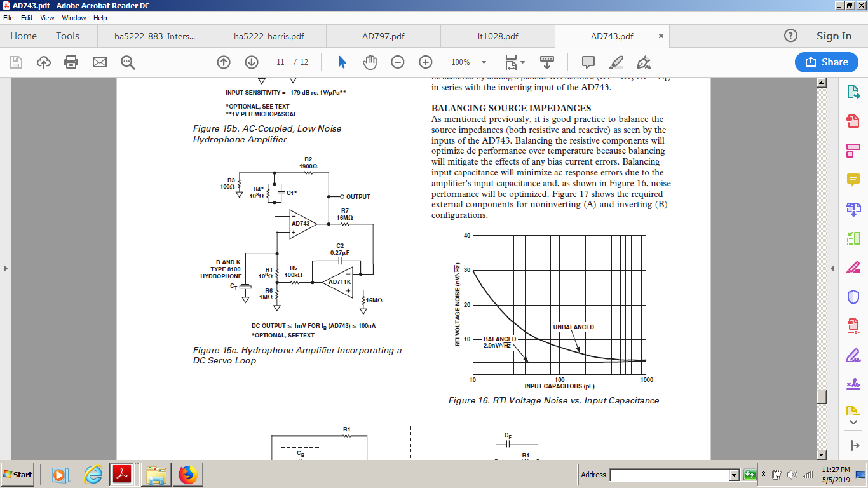Viewport: 868px width, 488px height.
Task: Click the Sign document pen icon
Action: pyautogui.click(x=644, y=62)
